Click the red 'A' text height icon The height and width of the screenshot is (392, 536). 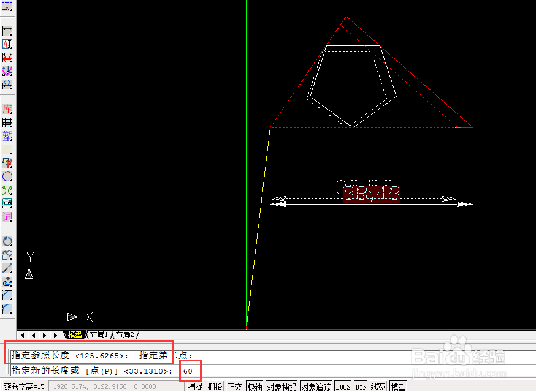click(x=7, y=44)
